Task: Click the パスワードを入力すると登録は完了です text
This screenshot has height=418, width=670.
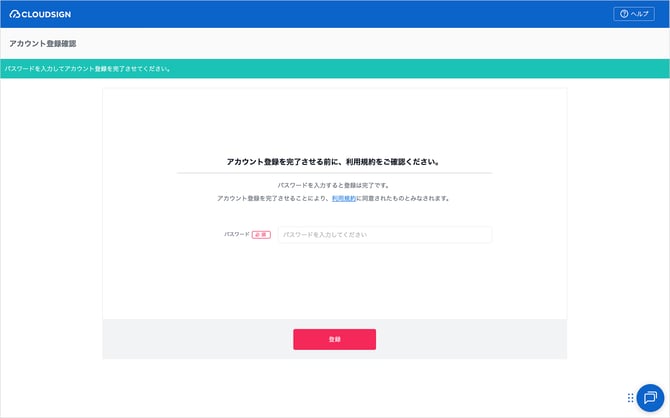Action: pyautogui.click(x=334, y=186)
